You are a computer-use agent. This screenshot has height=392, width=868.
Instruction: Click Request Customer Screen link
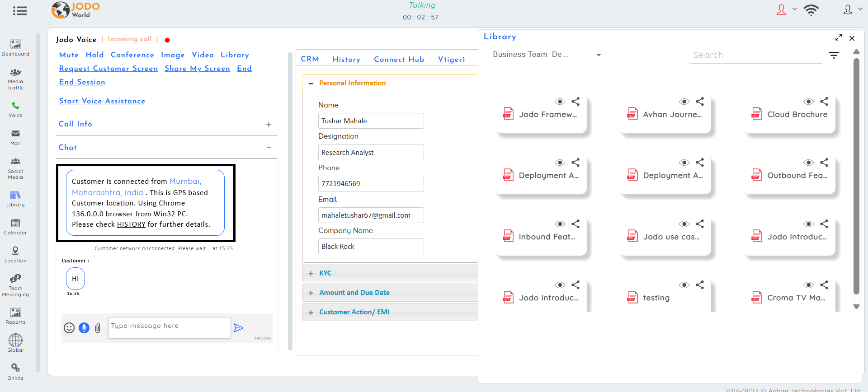108,69
